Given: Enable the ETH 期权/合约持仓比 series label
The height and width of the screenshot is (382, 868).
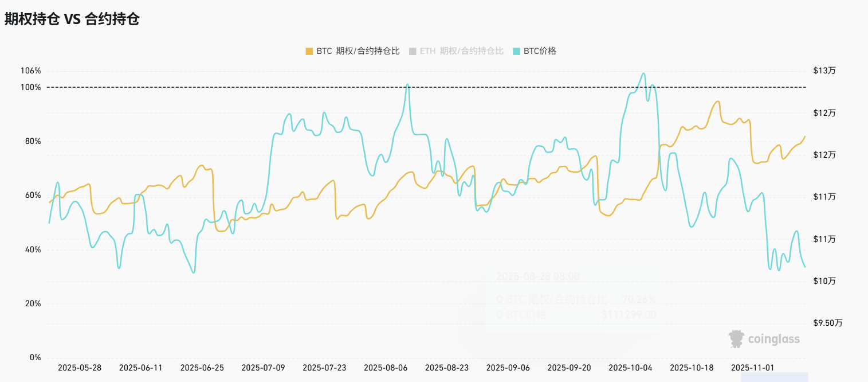Looking at the screenshot, I should point(461,51).
